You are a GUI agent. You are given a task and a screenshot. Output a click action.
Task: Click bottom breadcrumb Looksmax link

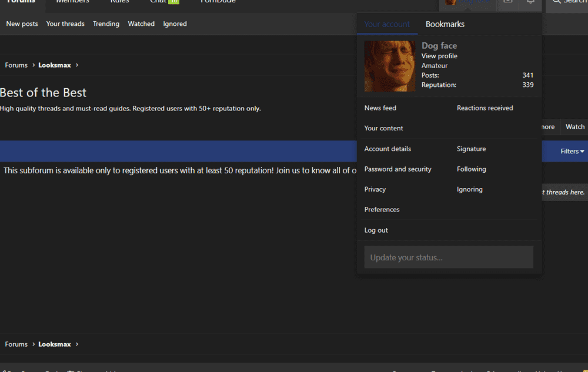point(54,344)
